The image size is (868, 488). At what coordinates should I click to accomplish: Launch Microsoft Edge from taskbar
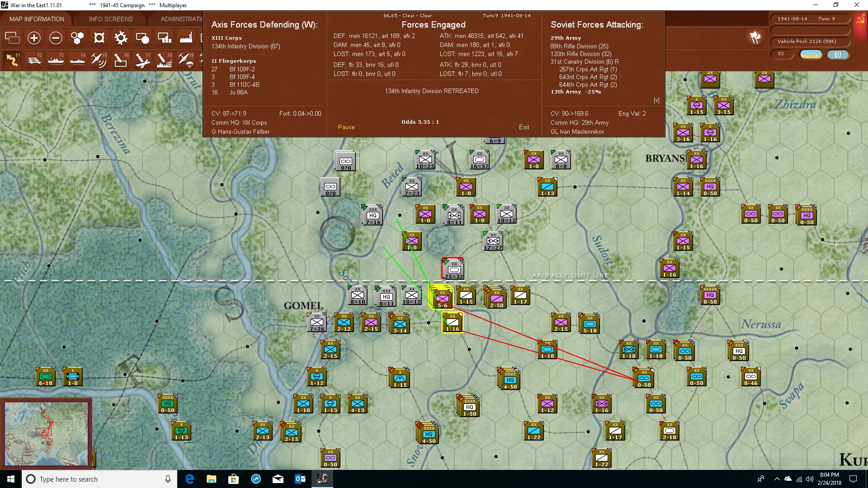pyautogui.click(x=189, y=479)
